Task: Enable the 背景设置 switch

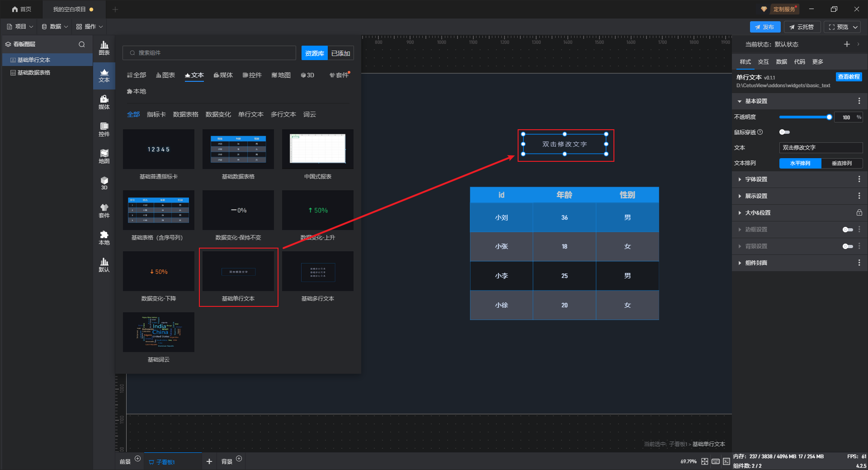Action: (x=848, y=246)
